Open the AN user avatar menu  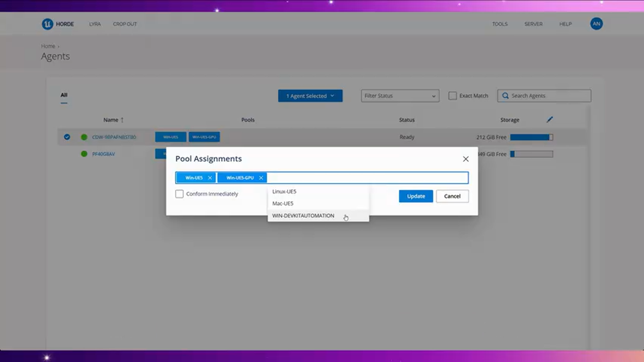tap(596, 24)
